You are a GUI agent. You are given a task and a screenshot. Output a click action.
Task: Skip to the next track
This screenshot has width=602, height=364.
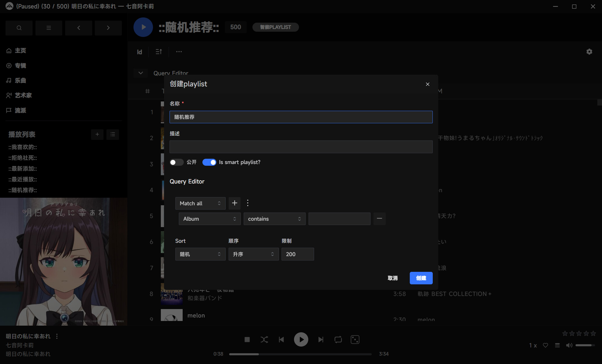320,340
